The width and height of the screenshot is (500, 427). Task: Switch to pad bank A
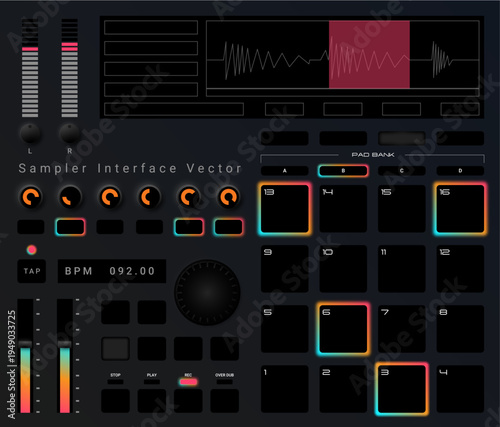click(284, 171)
